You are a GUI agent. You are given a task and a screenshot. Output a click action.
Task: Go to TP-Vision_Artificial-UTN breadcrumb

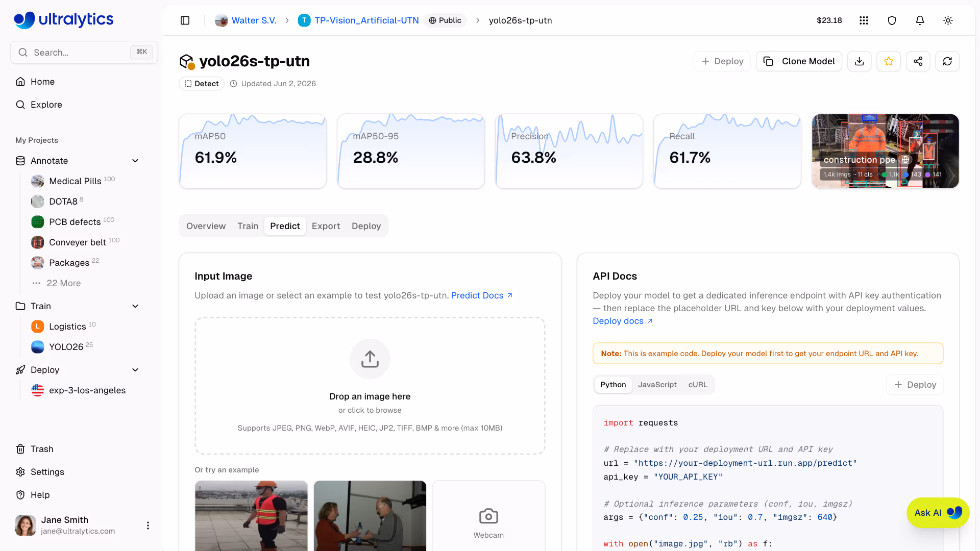click(x=358, y=20)
